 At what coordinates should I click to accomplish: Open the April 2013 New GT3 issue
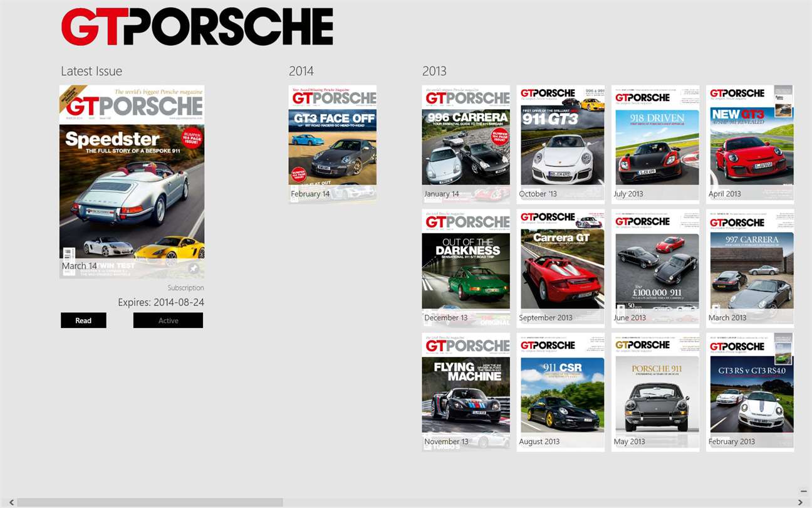[x=750, y=144]
